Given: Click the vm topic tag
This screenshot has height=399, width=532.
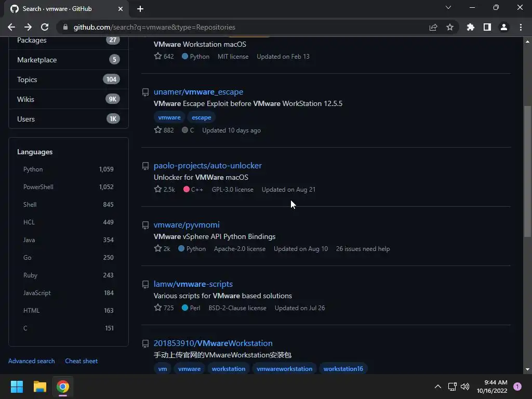Looking at the screenshot, I should pos(163,369).
